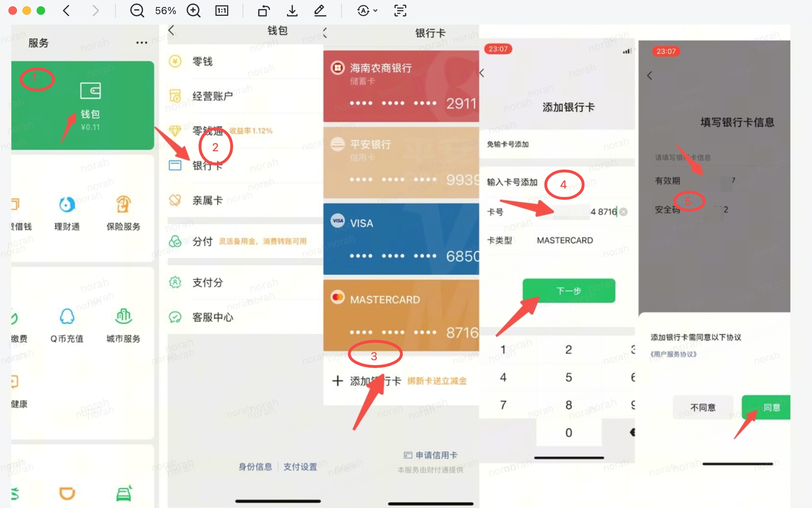This screenshot has height=508, width=812.
Task: Tap the green 同意 button
Action: tap(768, 407)
